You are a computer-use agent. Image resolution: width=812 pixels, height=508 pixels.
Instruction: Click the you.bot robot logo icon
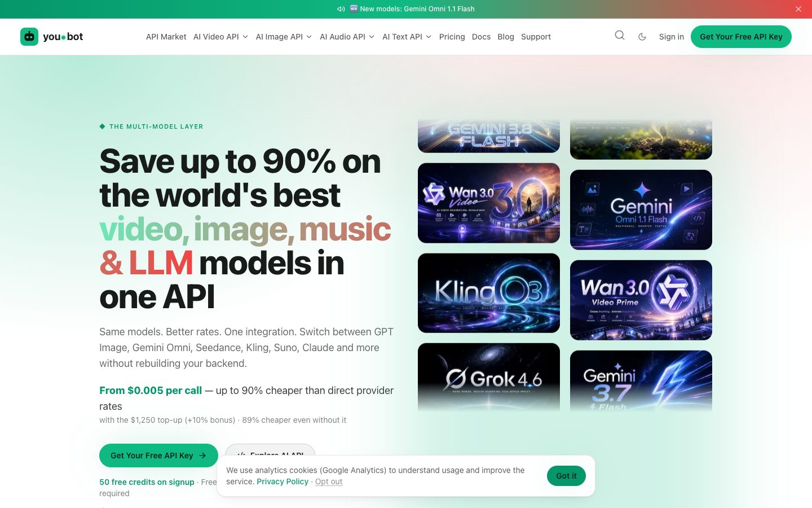[29, 37]
